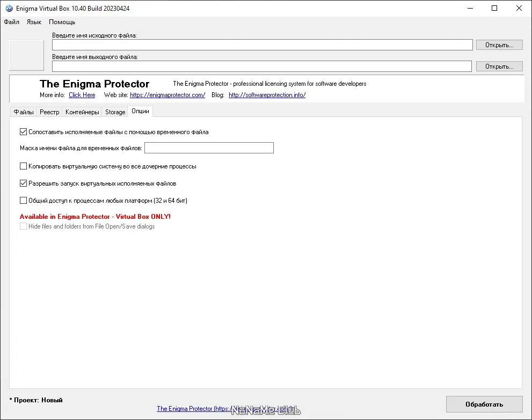Open the Click Here more info link
This screenshot has width=532, height=420.
[82, 95]
